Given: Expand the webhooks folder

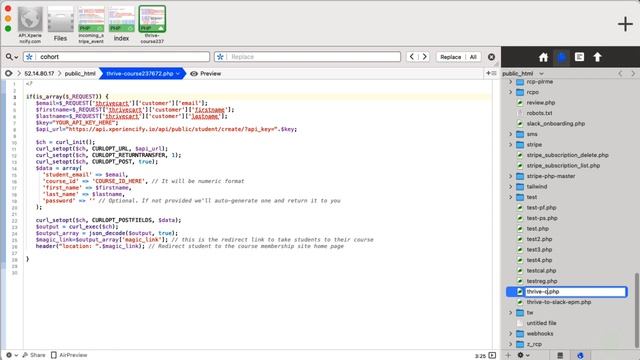Looking at the screenshot, I should [x=510, y=334].
